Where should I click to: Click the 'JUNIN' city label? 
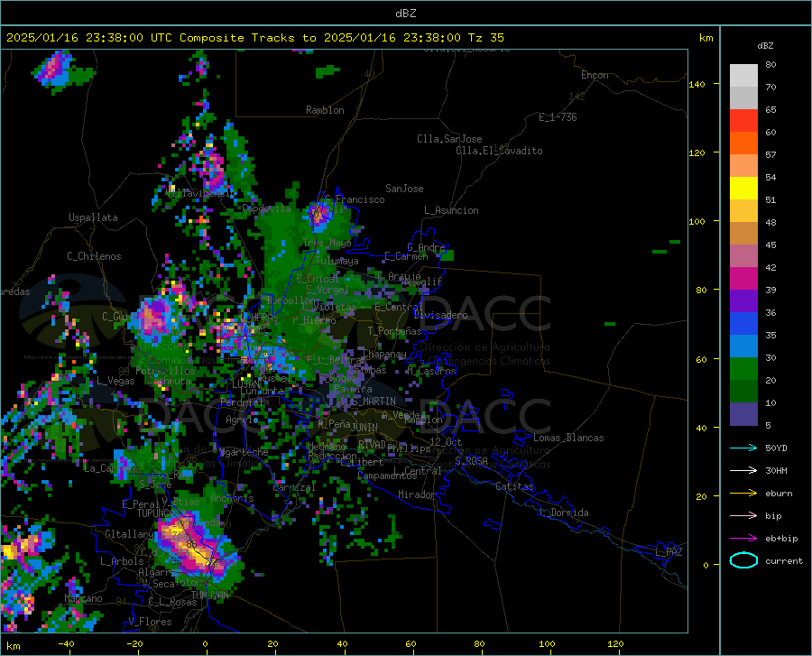pyautogui.click(x=364, y=428)
